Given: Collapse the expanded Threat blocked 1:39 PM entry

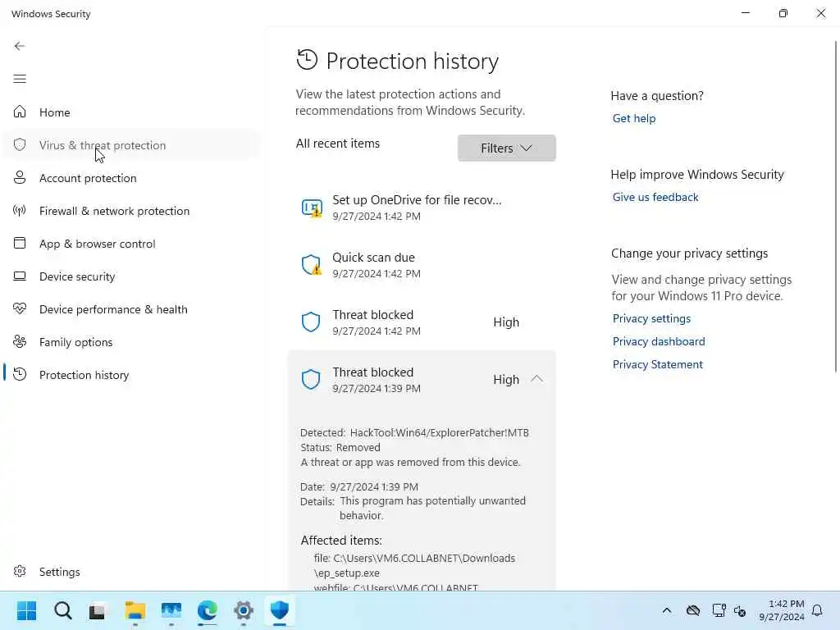Looking at the screenshot, I should tap(536, 379).
